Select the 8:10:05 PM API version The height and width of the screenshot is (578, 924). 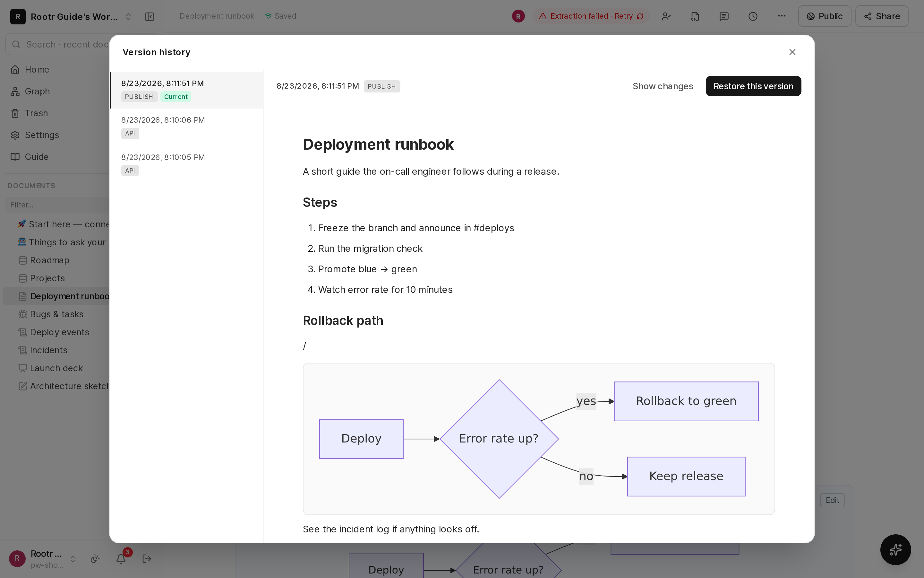coord(187,164)
